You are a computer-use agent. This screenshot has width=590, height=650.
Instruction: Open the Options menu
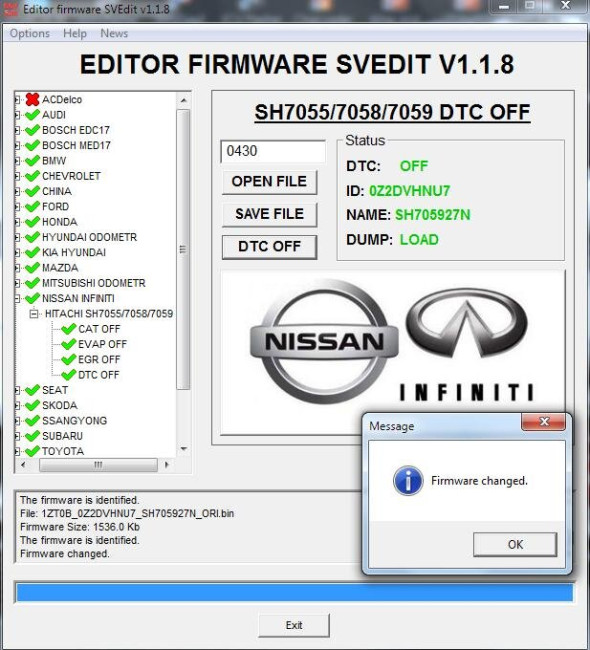point(29,33)
